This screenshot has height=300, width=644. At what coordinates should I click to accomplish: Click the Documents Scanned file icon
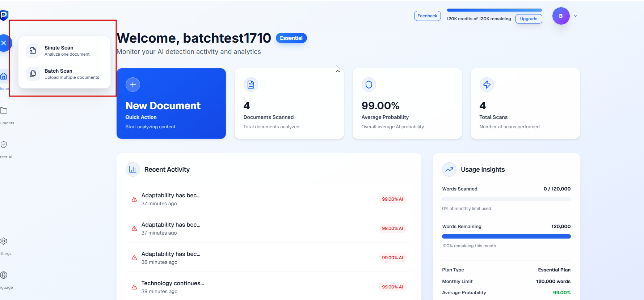tap(251, 85)
